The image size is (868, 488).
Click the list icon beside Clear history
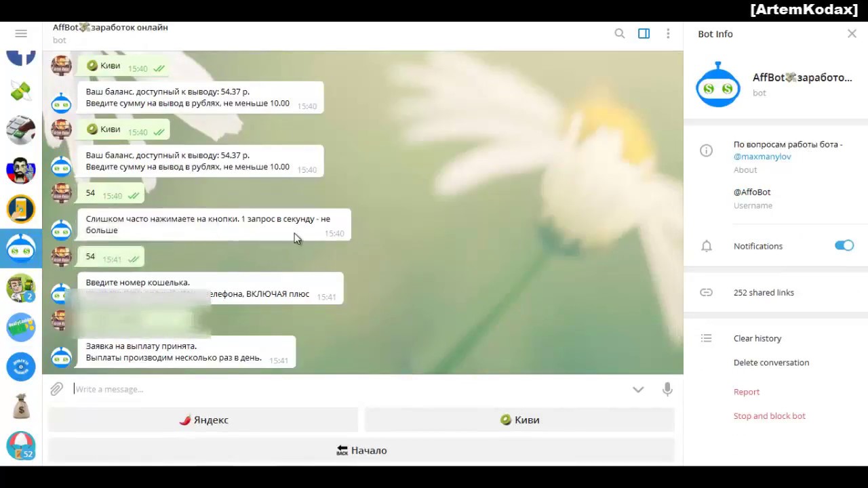point(706,338)
